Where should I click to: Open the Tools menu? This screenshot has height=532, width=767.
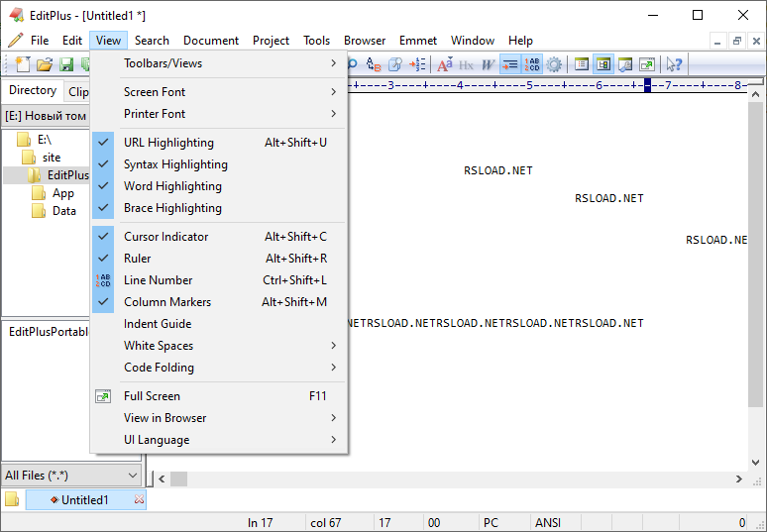coord(316,40)
